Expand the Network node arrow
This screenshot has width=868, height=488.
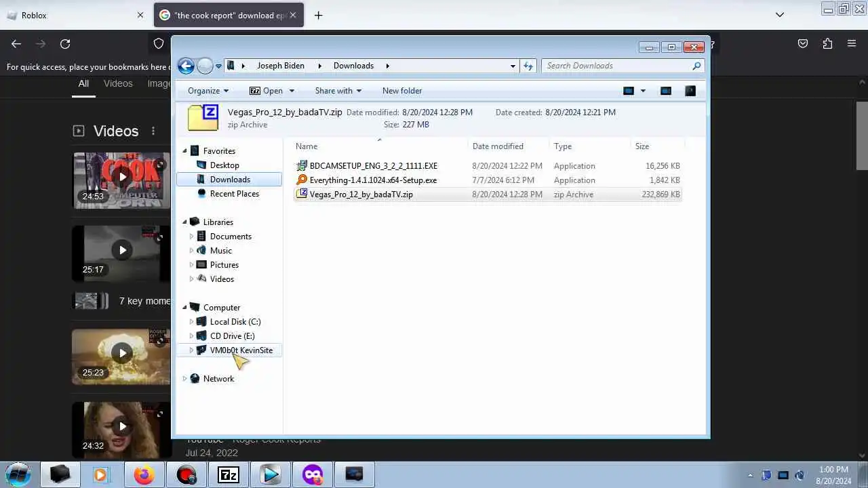coord(184,379)
